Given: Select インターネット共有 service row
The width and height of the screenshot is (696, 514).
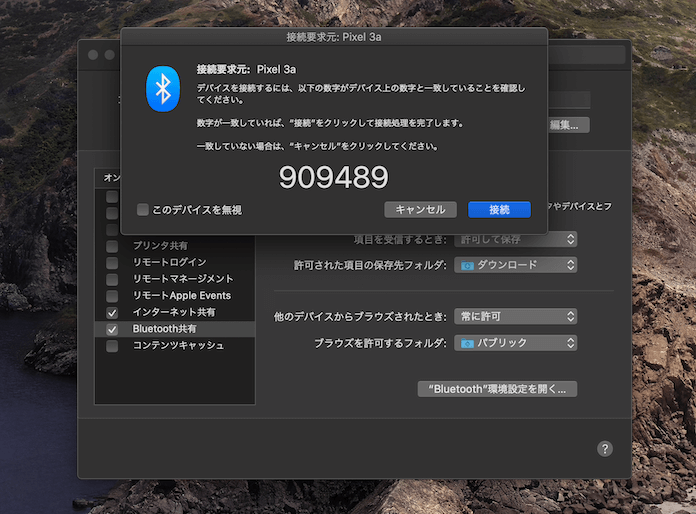Looking at the screenshot, I should point(175,312).
